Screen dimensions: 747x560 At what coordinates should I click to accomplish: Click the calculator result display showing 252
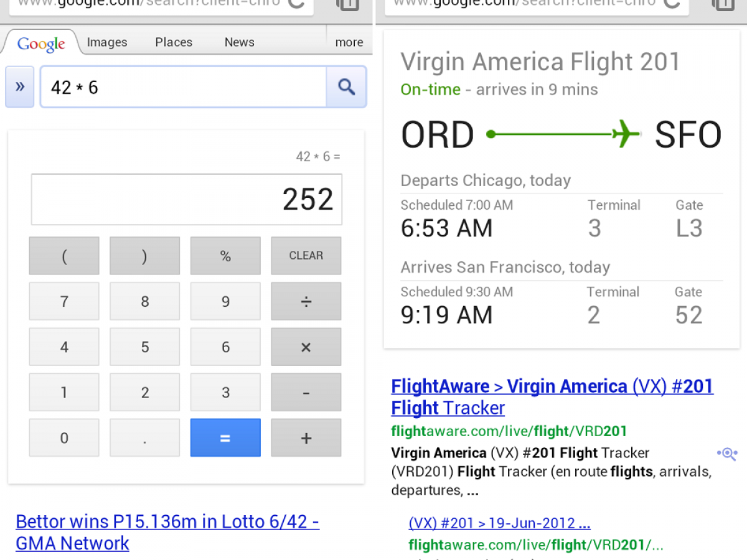pyautogui.click(x=187, y=199)
